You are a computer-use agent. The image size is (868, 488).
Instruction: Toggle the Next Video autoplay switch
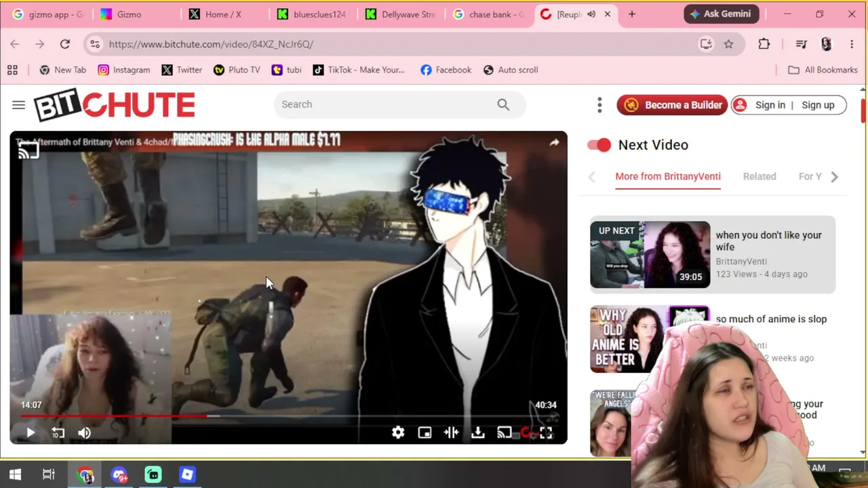599,144
